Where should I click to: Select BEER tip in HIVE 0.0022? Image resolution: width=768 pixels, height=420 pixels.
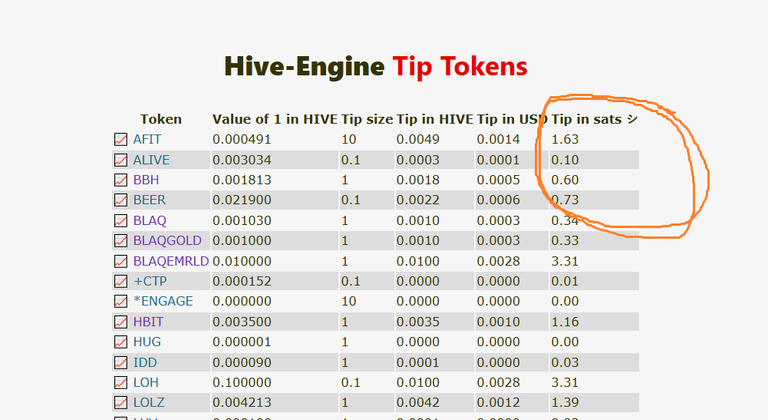pos(418,200)
